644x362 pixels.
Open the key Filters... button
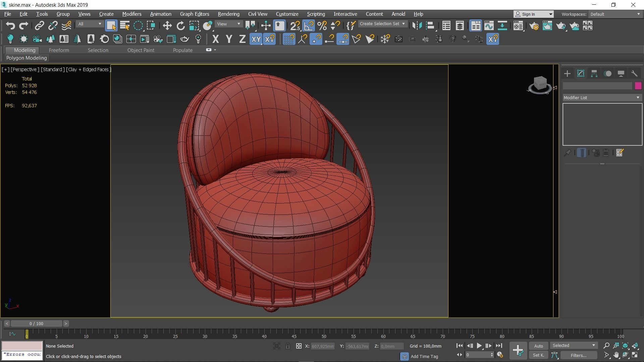point(579,355)
